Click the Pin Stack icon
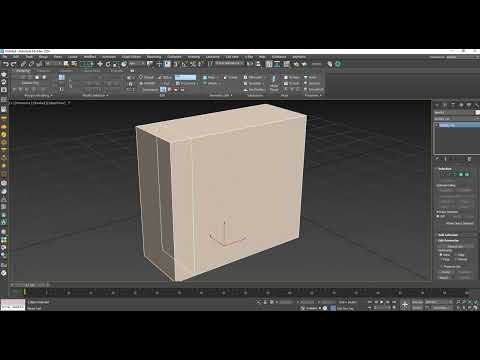 [x=437, y=159]
